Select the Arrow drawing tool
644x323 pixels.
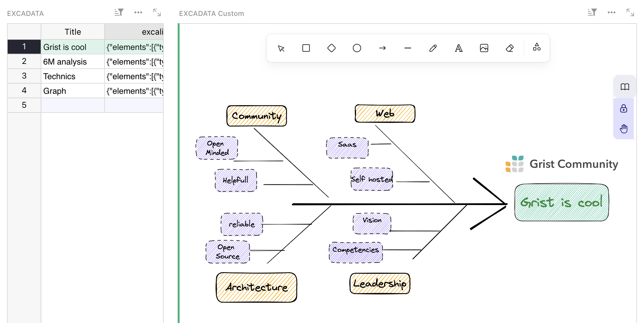[x=382, y=48]
